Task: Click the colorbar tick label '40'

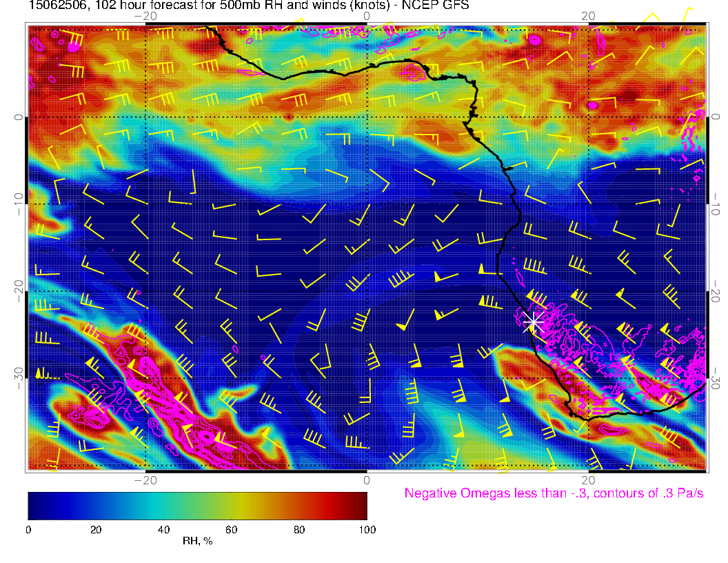Action: [x=163, y=530]
